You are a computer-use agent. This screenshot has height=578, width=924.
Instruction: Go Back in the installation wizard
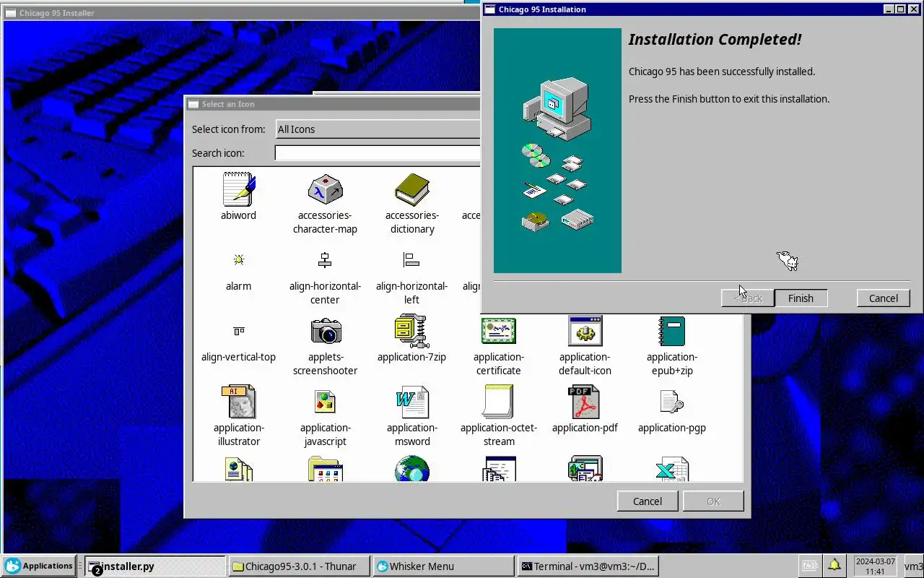pos(748,298)
